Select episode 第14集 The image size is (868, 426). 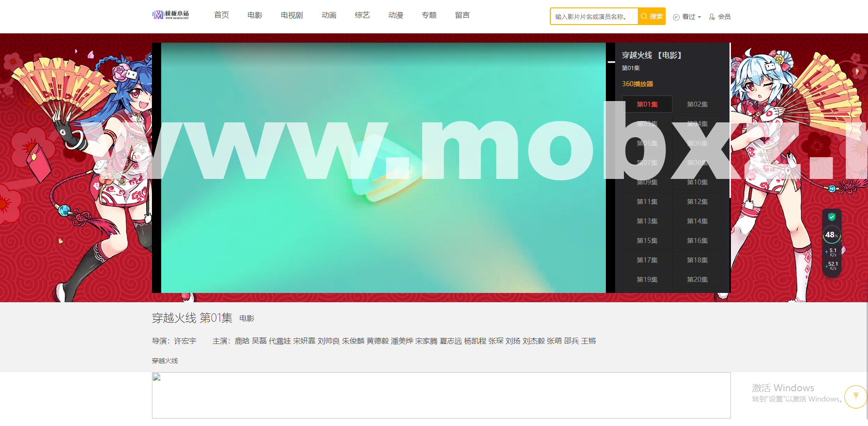coord(697,221)
